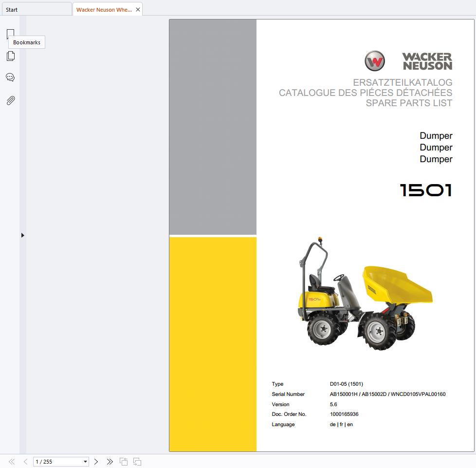Click the serial number value 'AB150001H / AB15002D'
This screenshot has height=468, width=476.
[358, 394]
